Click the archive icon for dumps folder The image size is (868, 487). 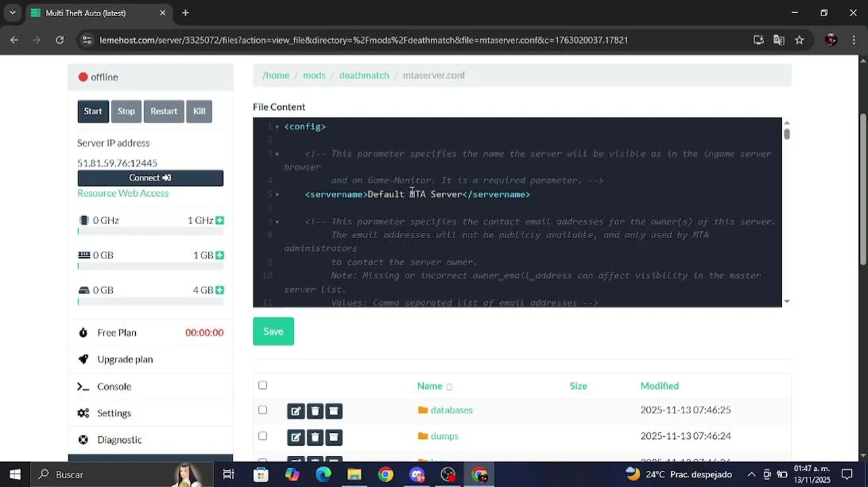(334, 437)
